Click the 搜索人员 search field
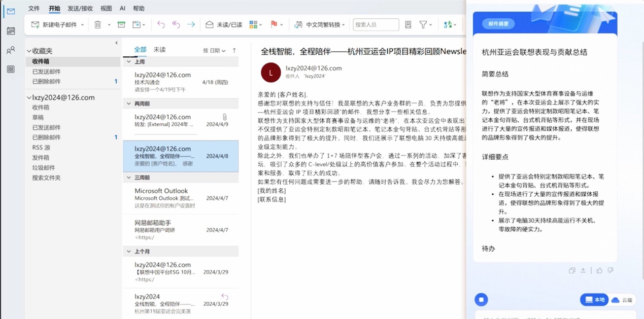 point(376,24)
